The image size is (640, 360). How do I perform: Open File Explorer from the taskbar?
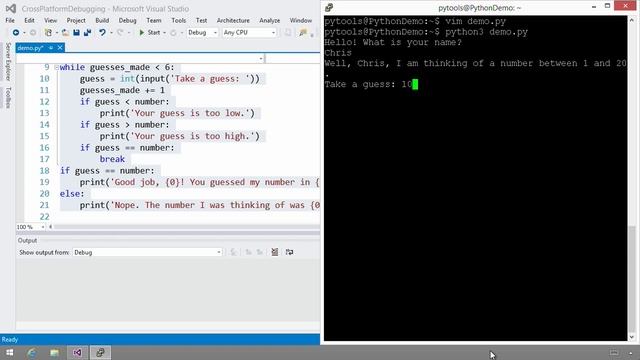(x=54, y=353)
